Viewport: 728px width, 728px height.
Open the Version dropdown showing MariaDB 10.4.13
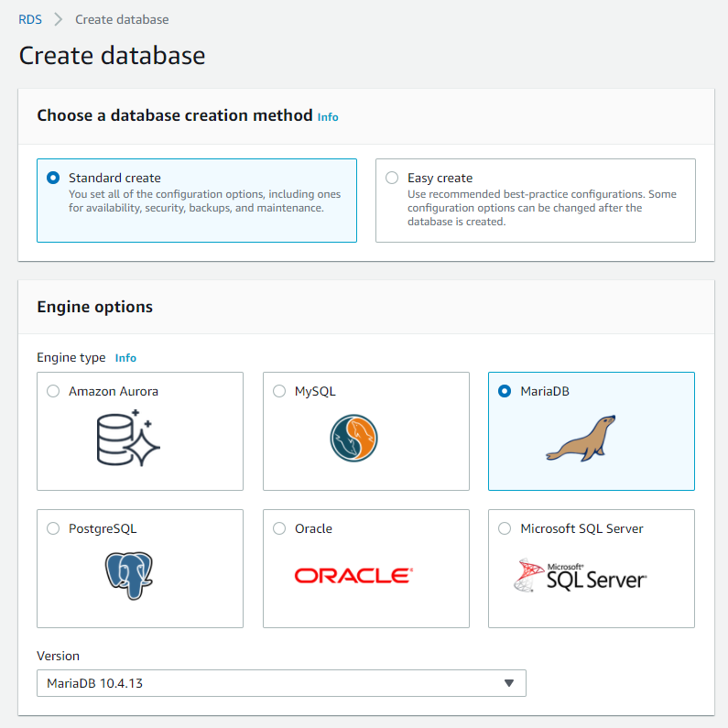[x=281, y=683]
